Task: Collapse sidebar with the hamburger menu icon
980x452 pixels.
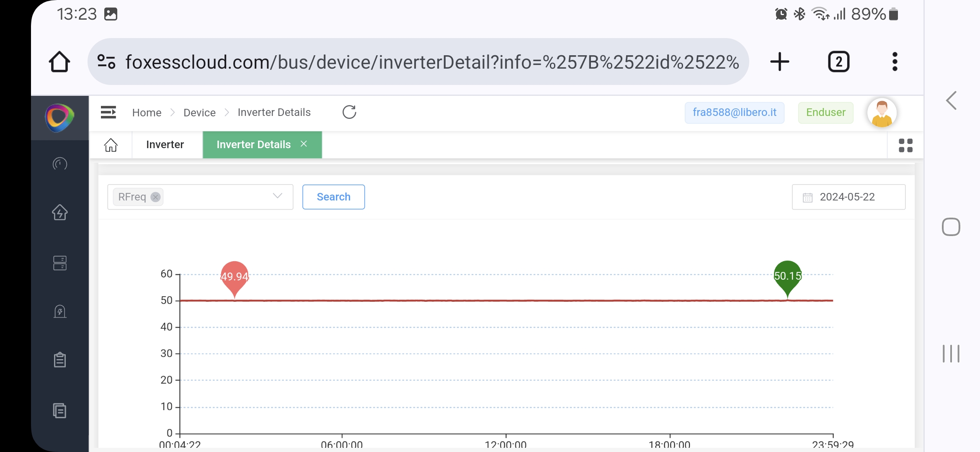Action: [108, 112]
